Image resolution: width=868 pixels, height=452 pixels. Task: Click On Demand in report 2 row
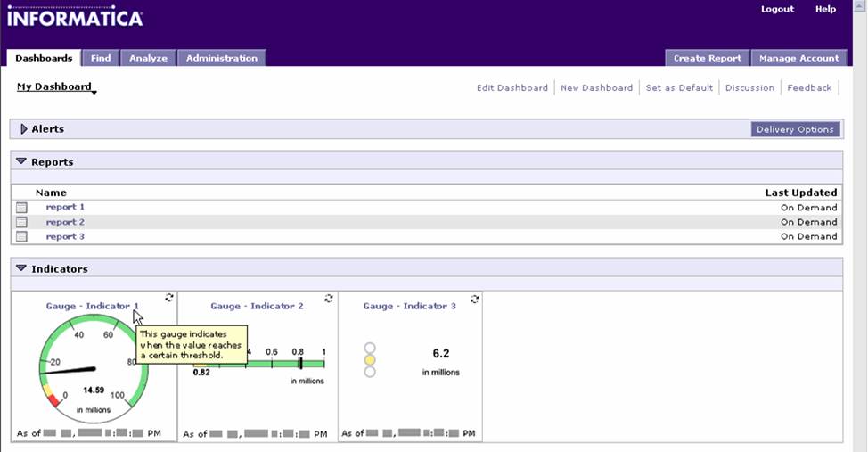point(809,222)
